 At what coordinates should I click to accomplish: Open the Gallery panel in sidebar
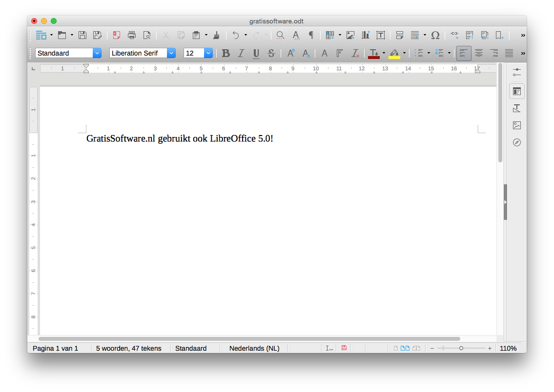517,125
